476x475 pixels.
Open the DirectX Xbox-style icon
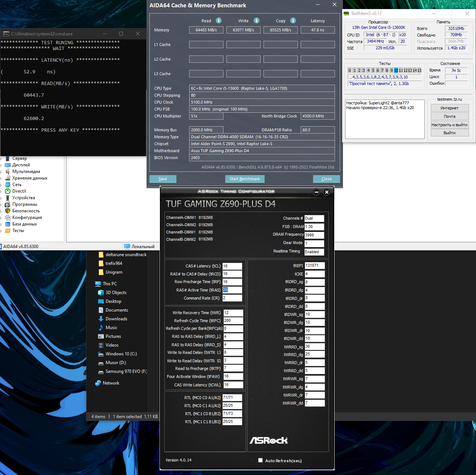tap(7, 191)
